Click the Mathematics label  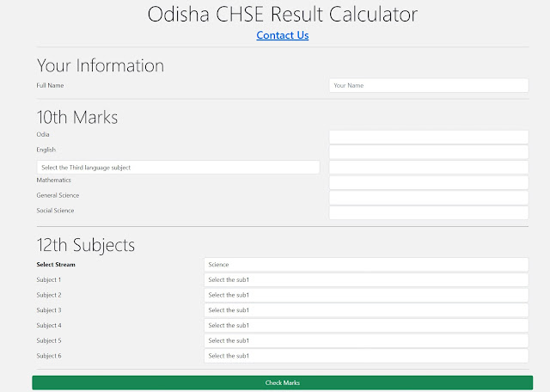(53, 180)
